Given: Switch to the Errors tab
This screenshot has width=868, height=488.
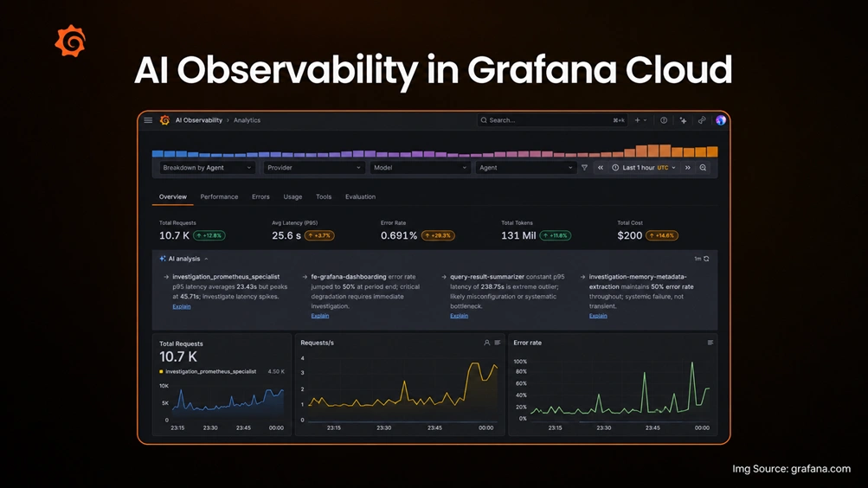Looking at the screenshot, I should point(260,197).
